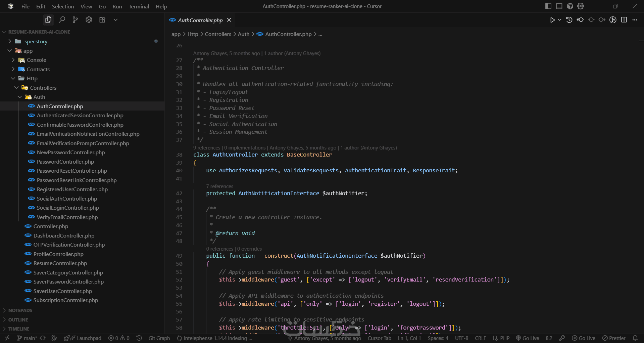Screen dimensions: 644x343
Task: Close the AuthController.php tab
Action: tap(229, 20)
